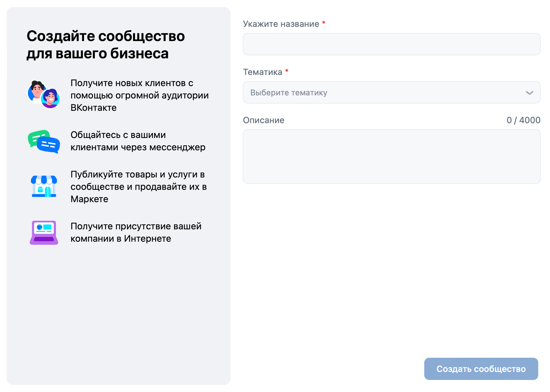The image size is (550, 392).
Task: Click the Укажите название field label
Action: point(281,24)
